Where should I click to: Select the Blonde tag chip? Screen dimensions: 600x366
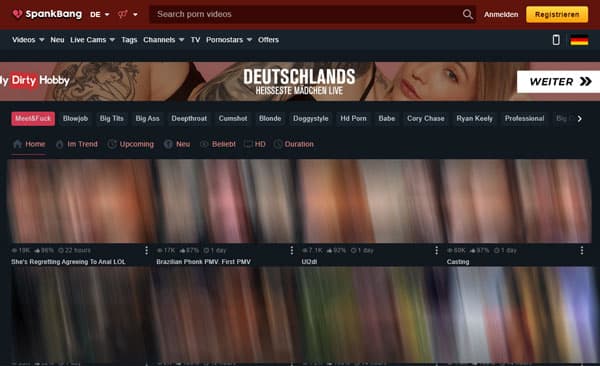pyautogui.click(x=270, y=119)
